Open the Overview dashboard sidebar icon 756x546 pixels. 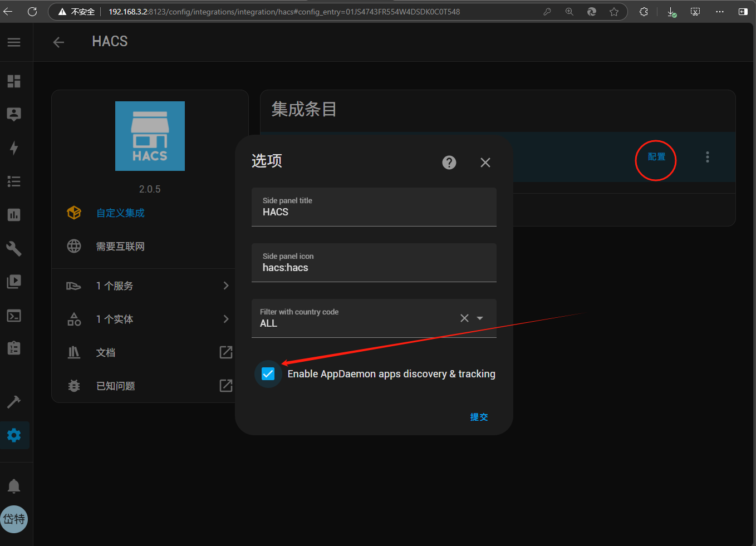pos(14,81)
